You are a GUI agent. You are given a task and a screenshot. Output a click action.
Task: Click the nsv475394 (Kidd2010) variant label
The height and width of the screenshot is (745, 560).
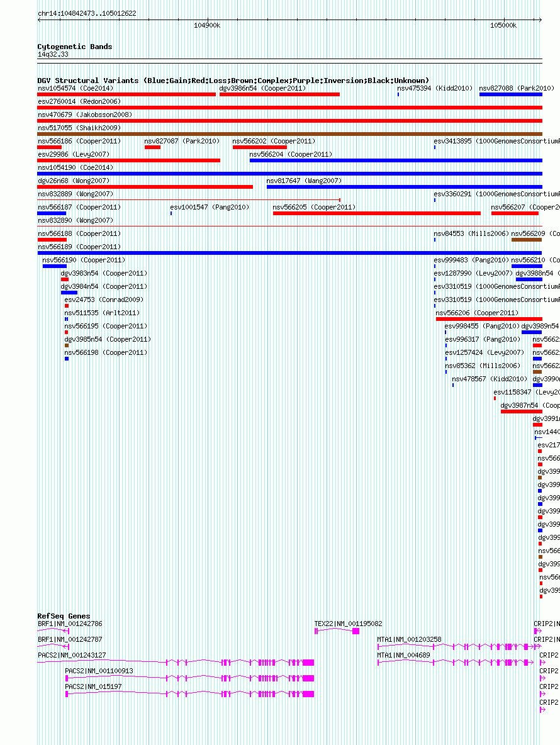coord(435,88)
